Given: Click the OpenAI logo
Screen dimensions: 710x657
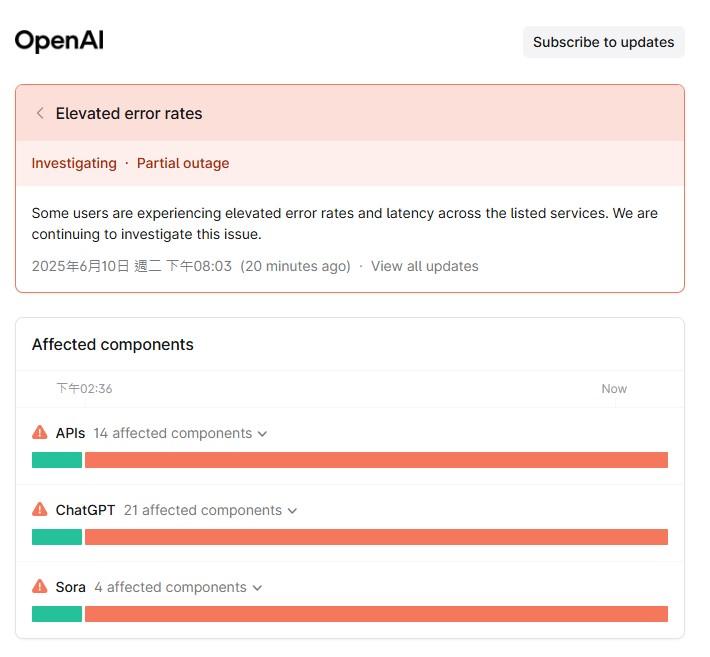Looking at the screenshot, I should (59, 41).
